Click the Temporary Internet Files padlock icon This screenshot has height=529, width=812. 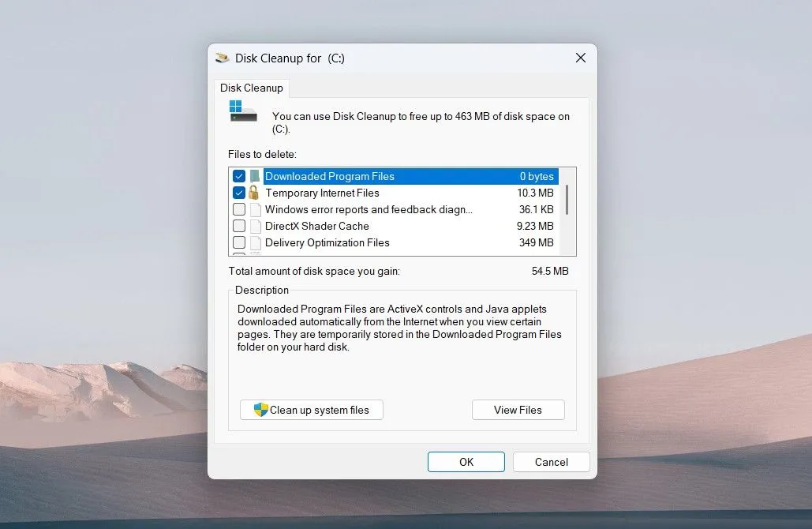253,193
